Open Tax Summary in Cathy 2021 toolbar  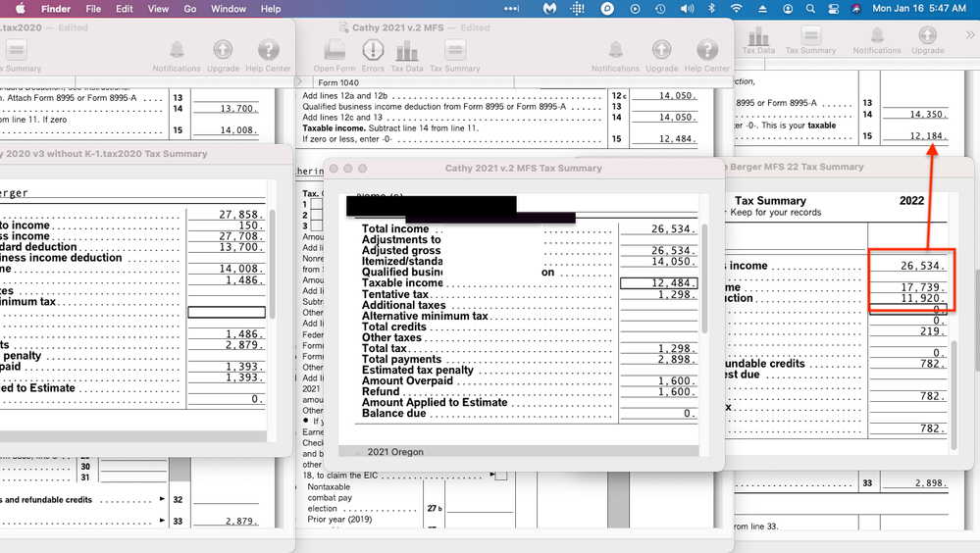pyautogui.click(x=455, y=49)
